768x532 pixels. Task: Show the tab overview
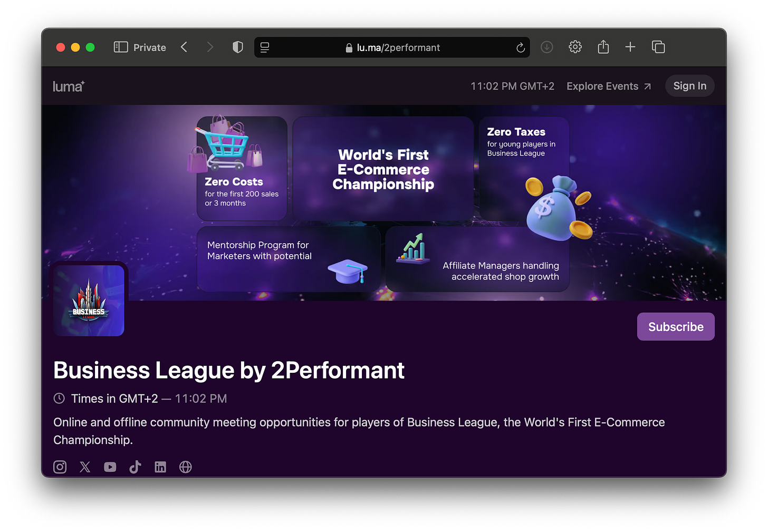[658, 47]
